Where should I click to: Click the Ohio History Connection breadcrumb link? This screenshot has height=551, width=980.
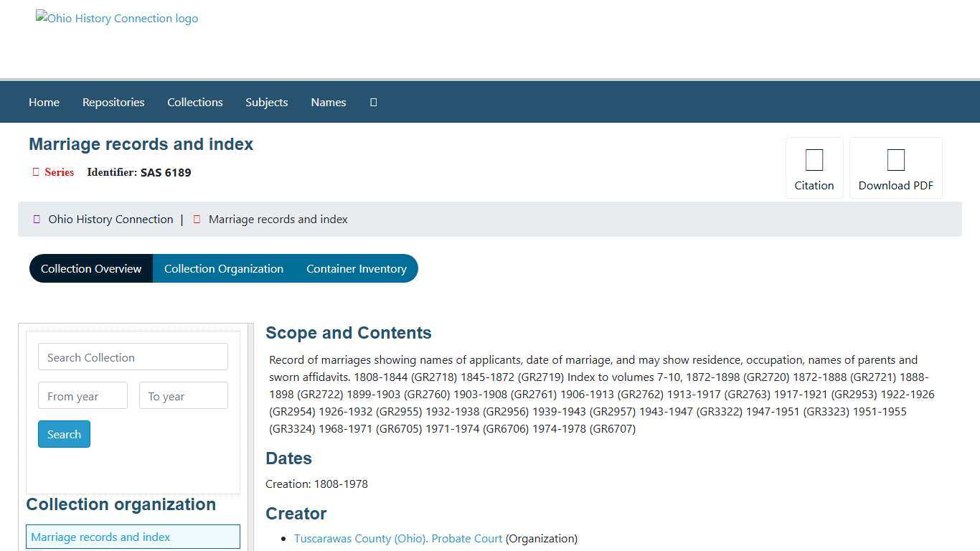(110, 219)
